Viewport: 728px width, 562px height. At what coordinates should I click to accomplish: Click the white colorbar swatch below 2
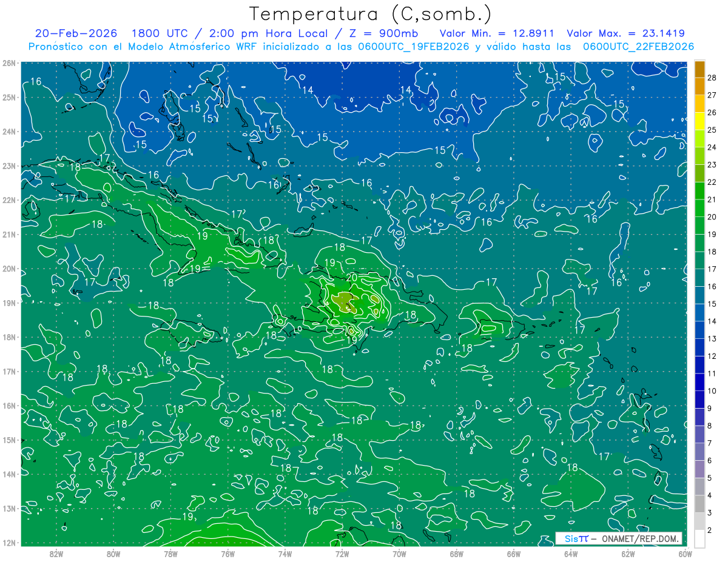[x=699, y=539]
